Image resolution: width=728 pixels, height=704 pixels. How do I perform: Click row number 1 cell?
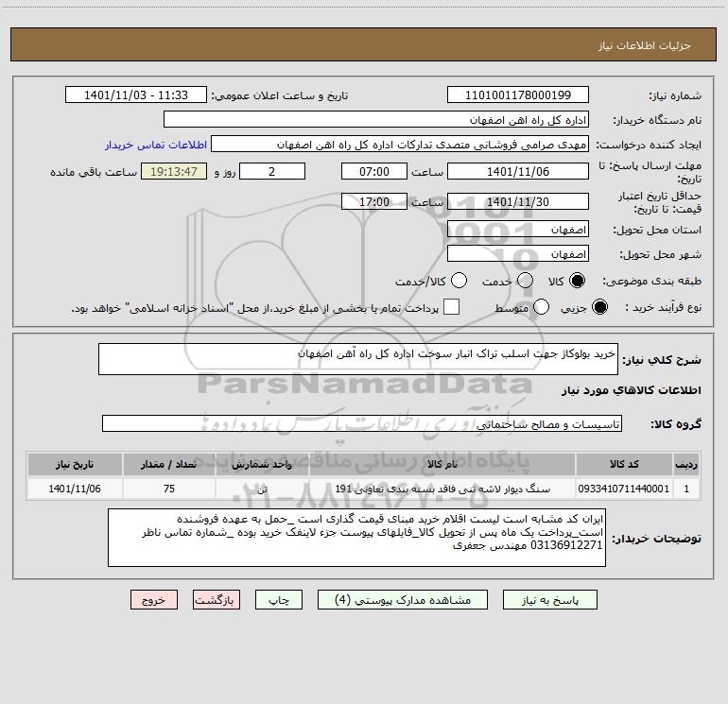pos(686,489)
